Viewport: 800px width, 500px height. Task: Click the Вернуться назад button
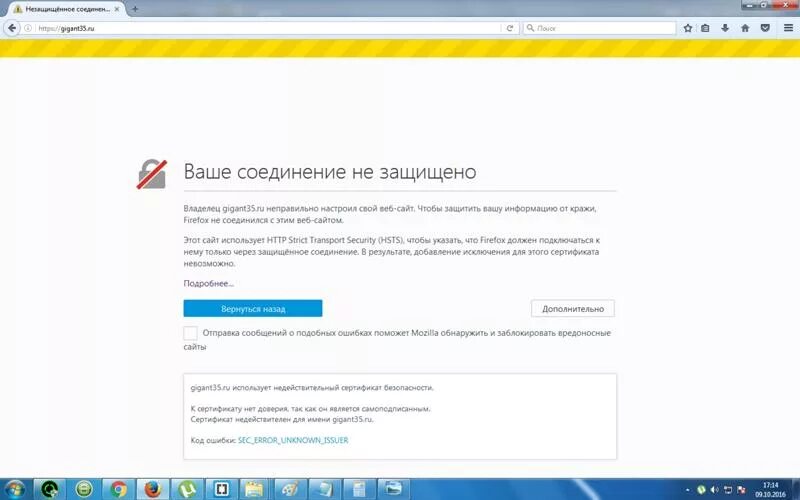253,309
